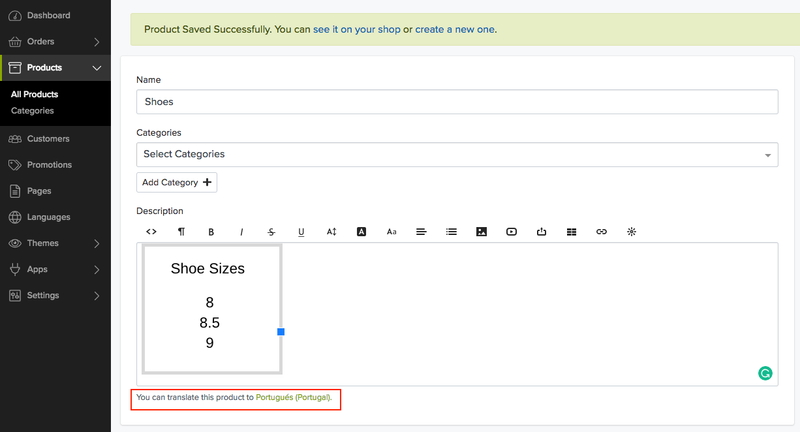Open paragraph format options in editor toolbar

pos(181,232)
